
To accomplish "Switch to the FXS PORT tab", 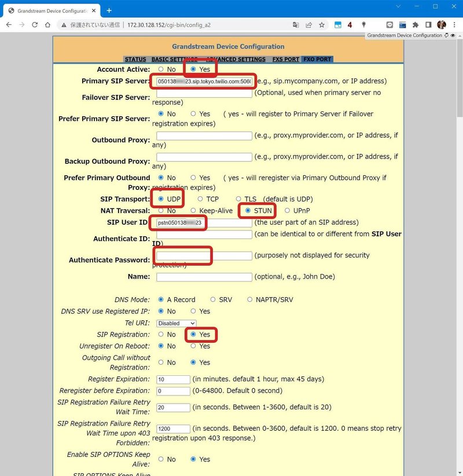I will [x=285, y=59].
